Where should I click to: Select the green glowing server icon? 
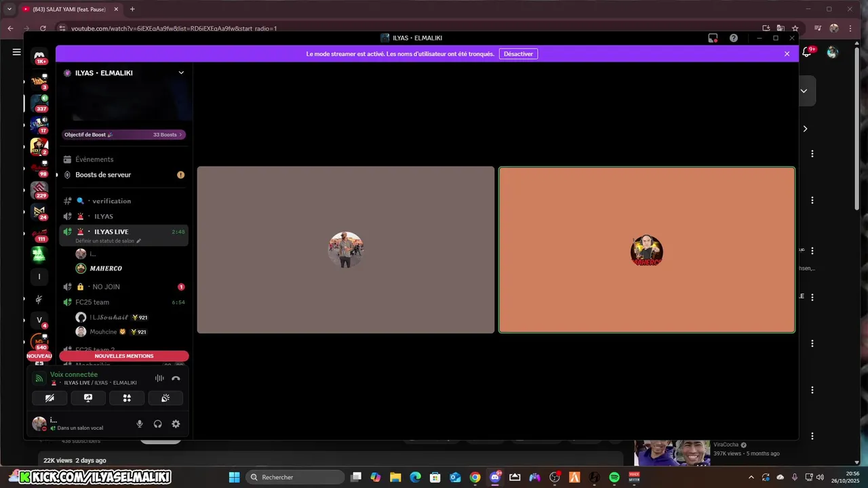39,255
